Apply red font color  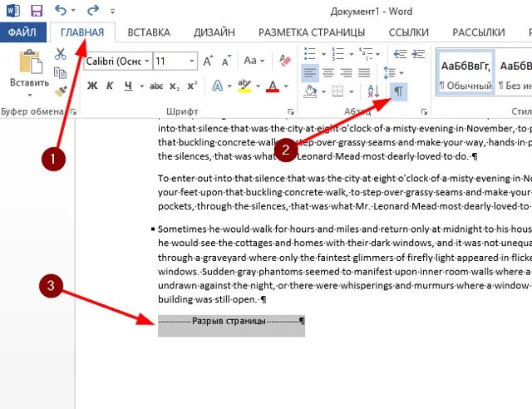click(x=273, y=86)
